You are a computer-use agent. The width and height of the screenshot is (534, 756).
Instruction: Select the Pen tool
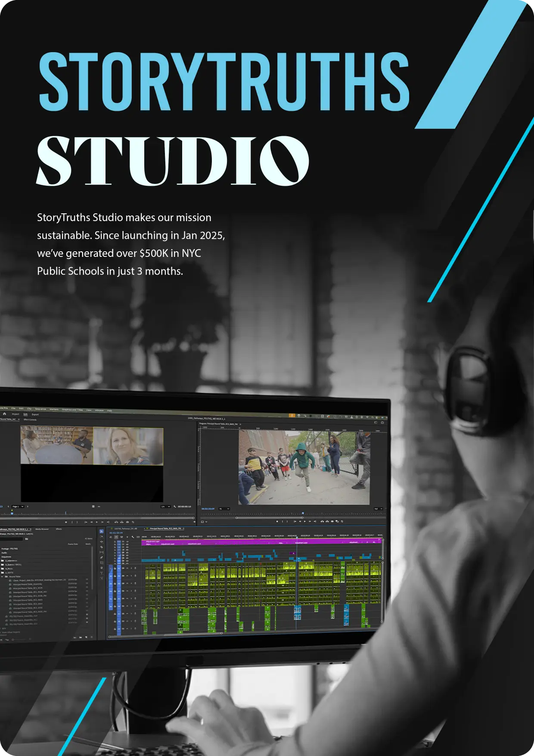(x=102, y=557)
